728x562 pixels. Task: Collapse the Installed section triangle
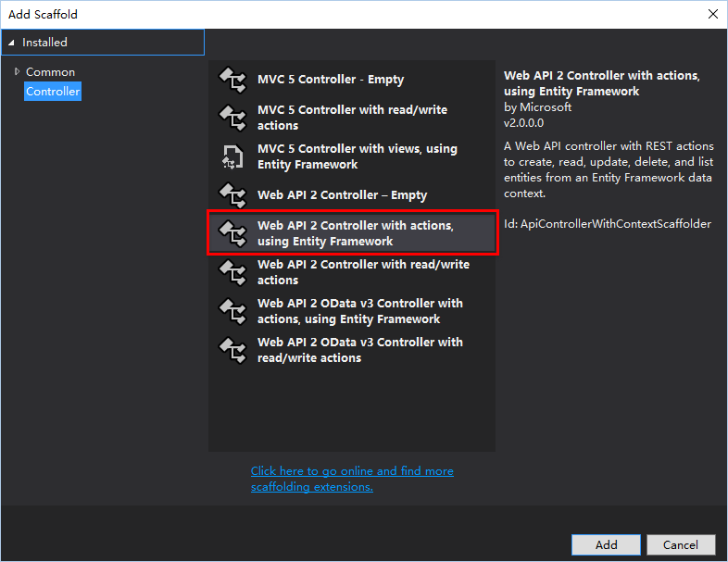tap(11, 43)
